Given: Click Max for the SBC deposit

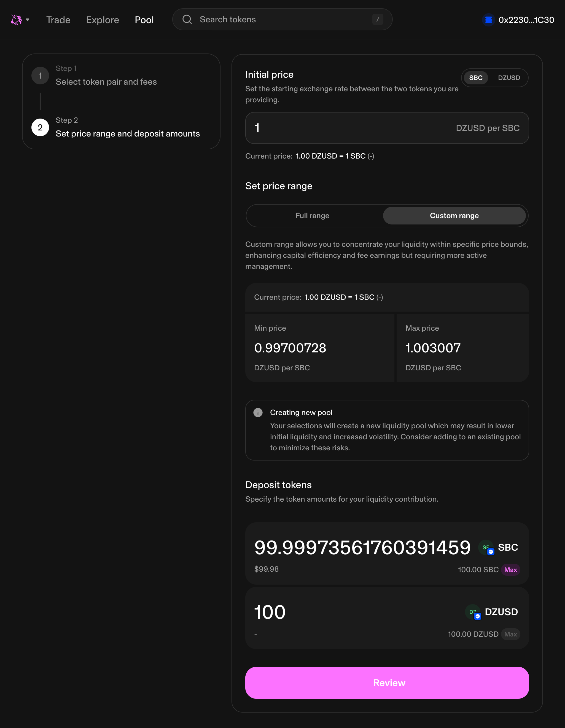Looking at the screenshot, I should 510,570.
